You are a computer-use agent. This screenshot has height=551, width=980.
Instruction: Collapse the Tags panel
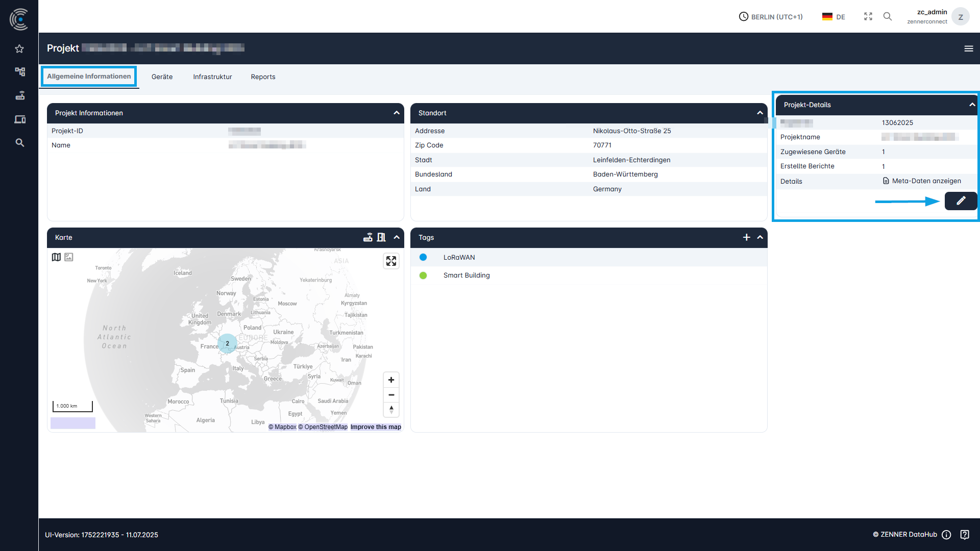pos(760,237)
